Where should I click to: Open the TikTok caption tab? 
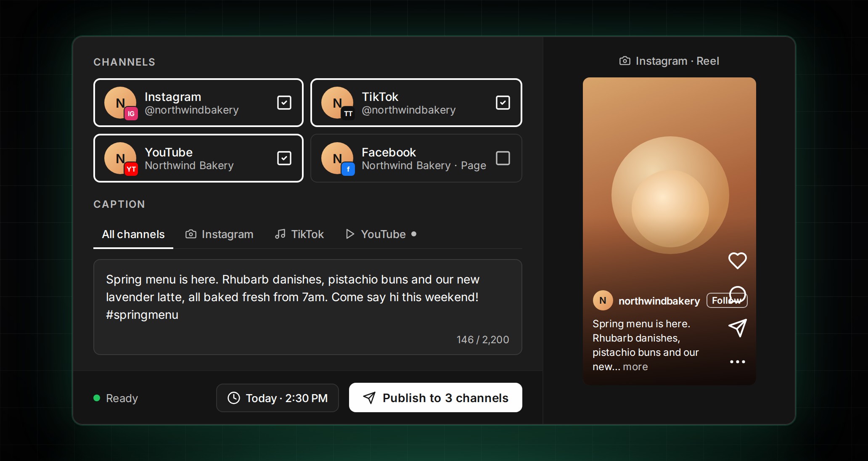click(x=299, y=234)
